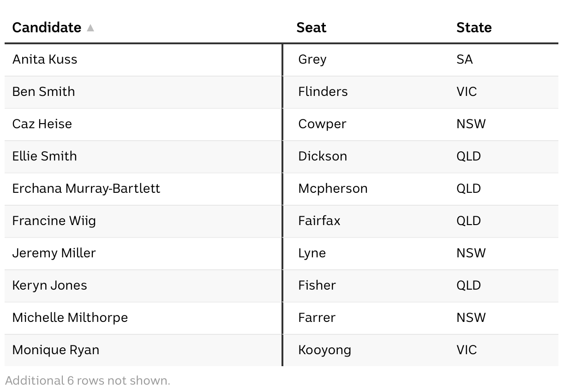Select the SA state cell
Image resolution: width=563 pixels, height=392 pixels.
464,59
